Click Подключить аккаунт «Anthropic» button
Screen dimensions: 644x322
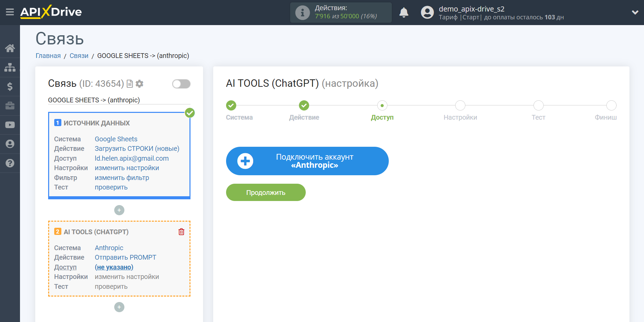[307, 161]
